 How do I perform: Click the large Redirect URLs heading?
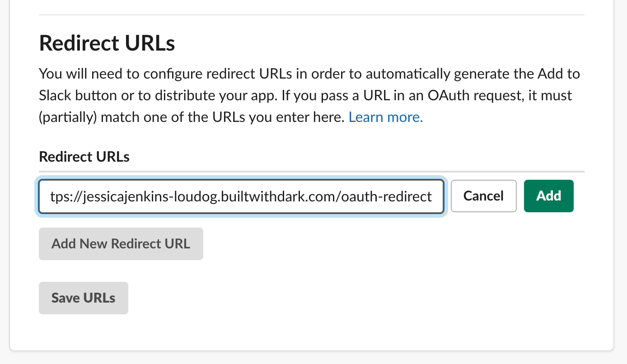(x=107, y=43)
